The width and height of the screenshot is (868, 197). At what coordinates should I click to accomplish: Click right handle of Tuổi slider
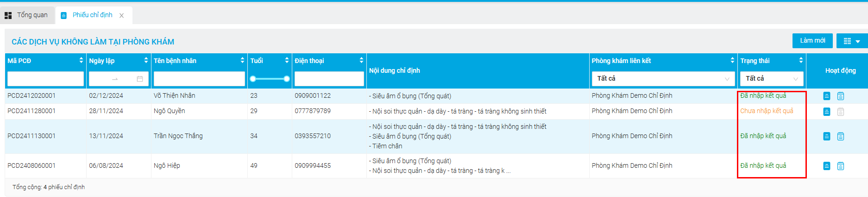tap(287, 79)
